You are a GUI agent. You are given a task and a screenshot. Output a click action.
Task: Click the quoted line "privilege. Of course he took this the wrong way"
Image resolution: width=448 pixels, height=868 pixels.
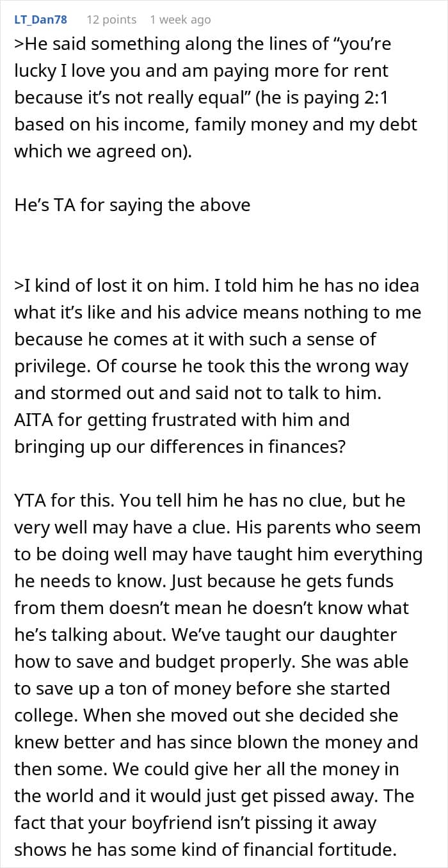pos(212,367)
